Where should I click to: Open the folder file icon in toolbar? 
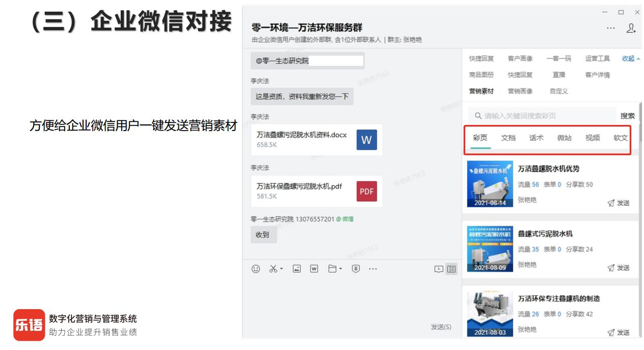(x=332, y=269)
